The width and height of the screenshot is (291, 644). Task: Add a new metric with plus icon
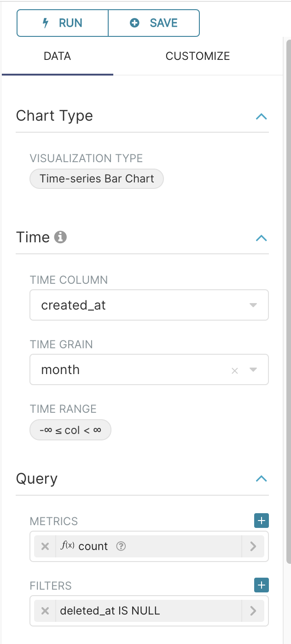pos(262,521)
